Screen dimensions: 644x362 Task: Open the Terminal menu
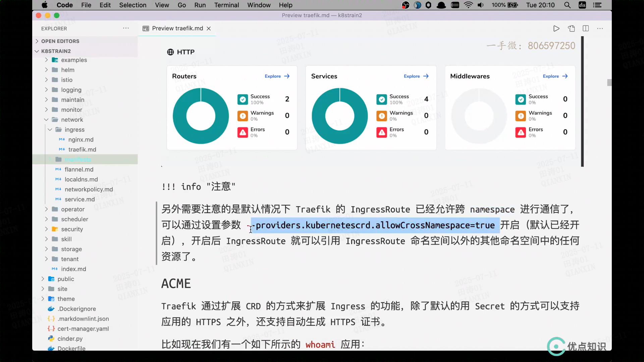(226, 5)
